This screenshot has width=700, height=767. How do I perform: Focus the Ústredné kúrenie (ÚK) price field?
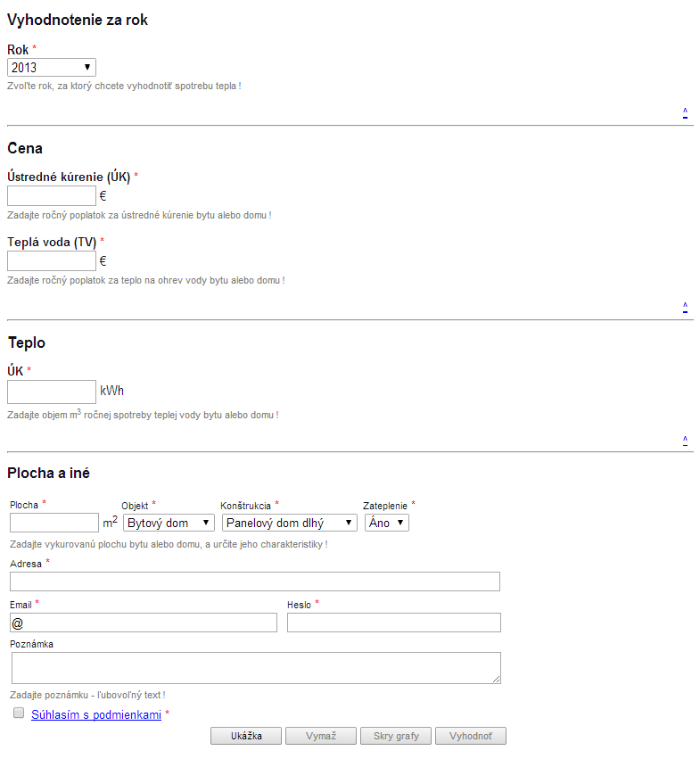(x=52, y=195)
